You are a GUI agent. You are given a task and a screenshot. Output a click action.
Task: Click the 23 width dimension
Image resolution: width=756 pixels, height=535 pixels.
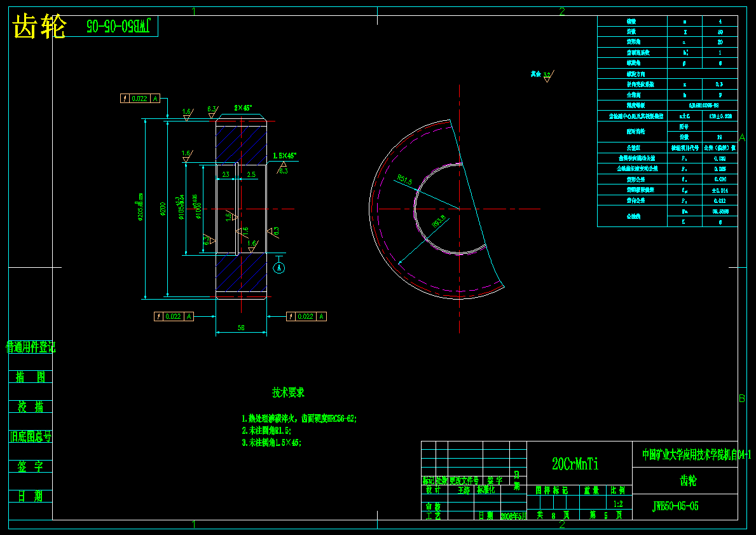(x=226, y=175)
